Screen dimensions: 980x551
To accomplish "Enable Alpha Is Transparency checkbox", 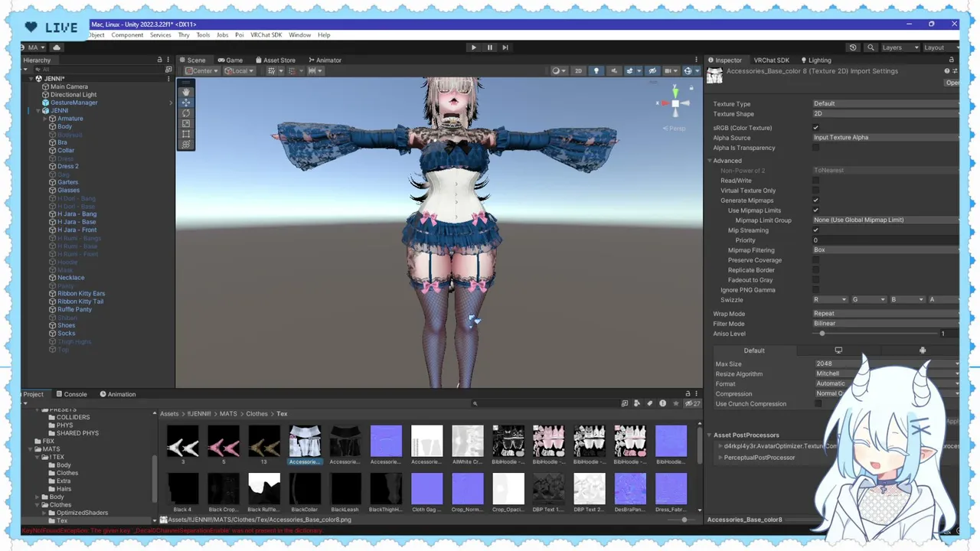I will [x=816, y=148].
